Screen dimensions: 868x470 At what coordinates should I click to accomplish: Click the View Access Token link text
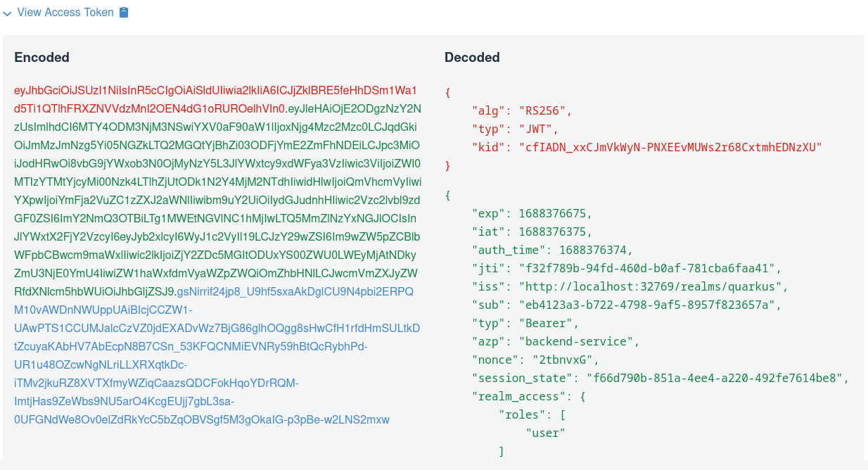coord(65,13)
